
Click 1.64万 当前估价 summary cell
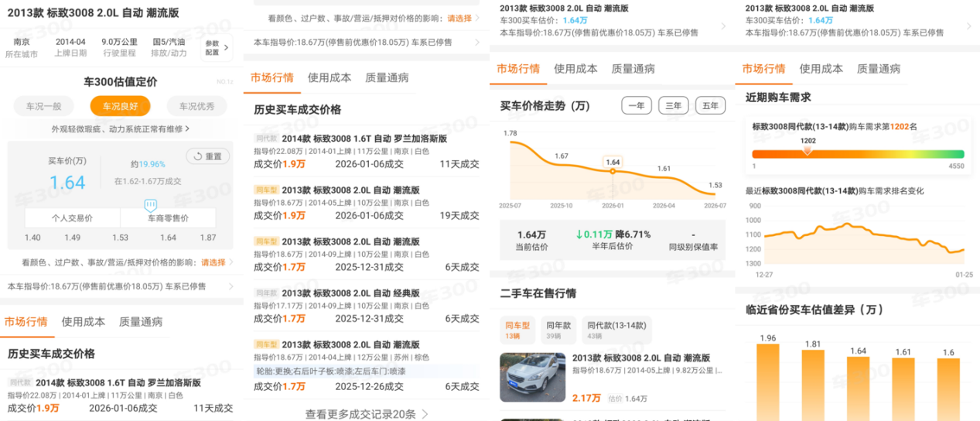(x=531, y=240)
